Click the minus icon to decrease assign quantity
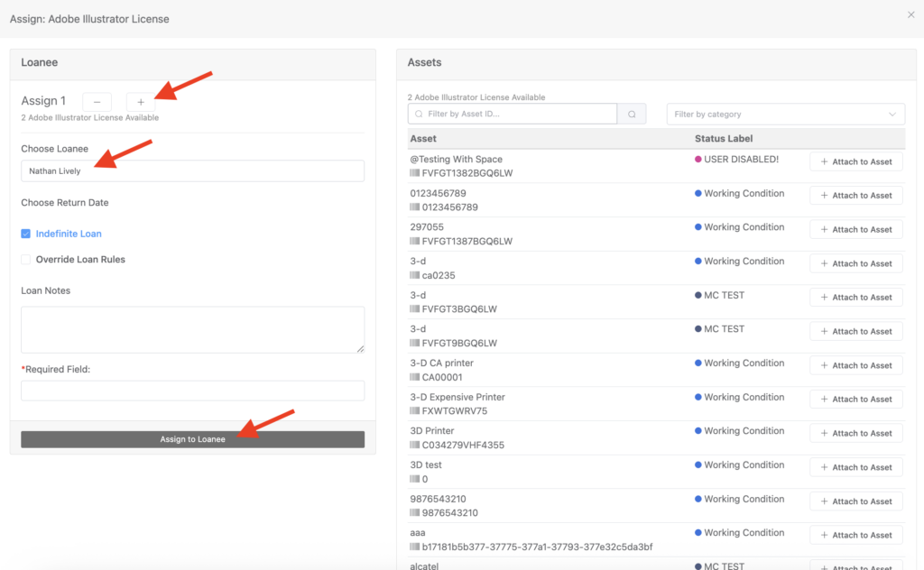 pyautogui.click(x=97, y=102)
